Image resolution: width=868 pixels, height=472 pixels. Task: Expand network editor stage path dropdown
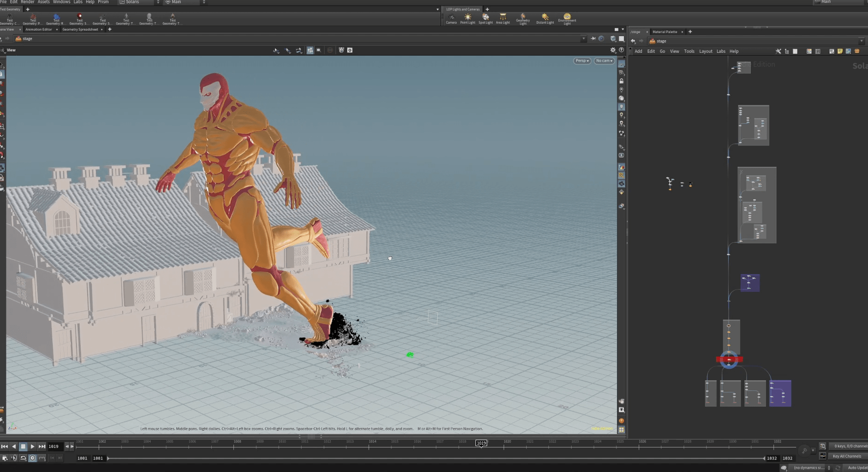(862, 41)
